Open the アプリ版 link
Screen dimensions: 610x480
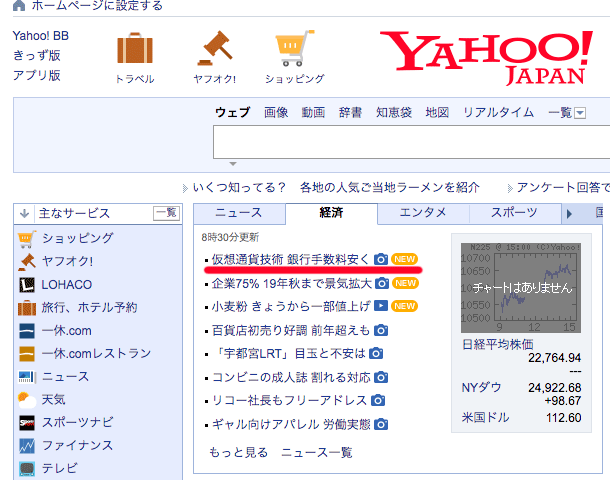(37, 75)
